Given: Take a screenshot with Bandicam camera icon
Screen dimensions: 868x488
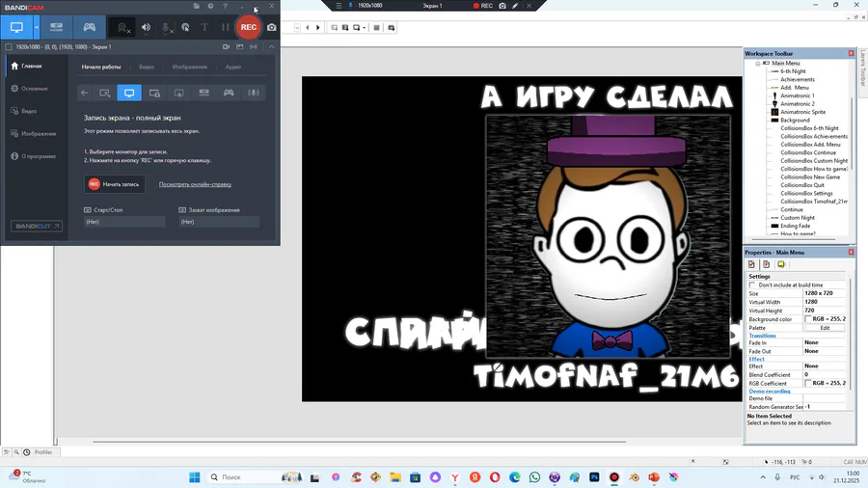Looking at the screenshot, I should click(272, 27).
